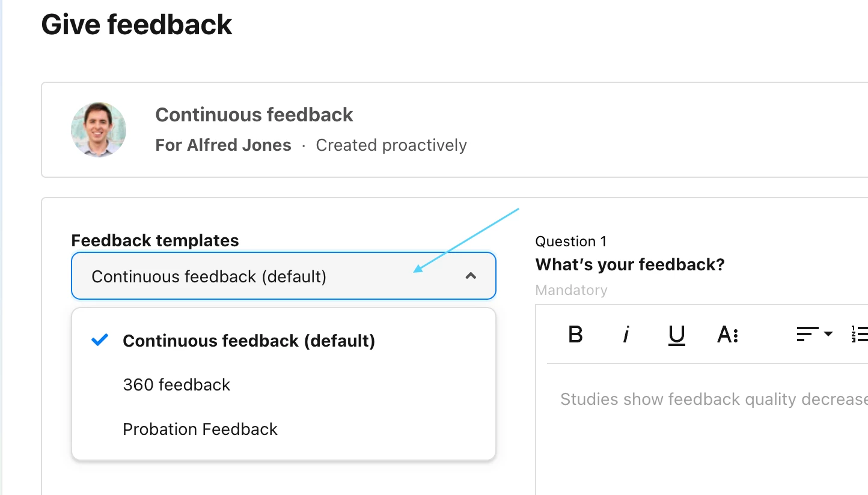
Task: Open the font size tool
Action: tap(727, 334)
